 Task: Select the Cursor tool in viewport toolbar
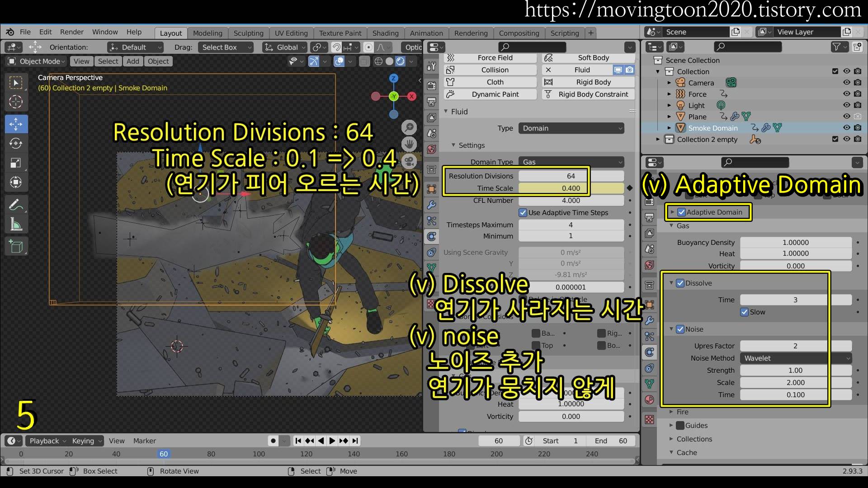coord(16,102)
